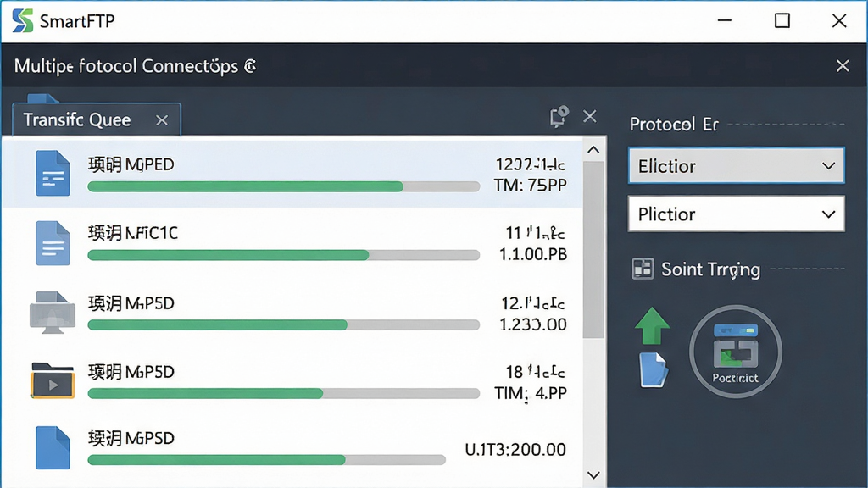Click the blue file icon in the MGPSD row

(53, 447)
